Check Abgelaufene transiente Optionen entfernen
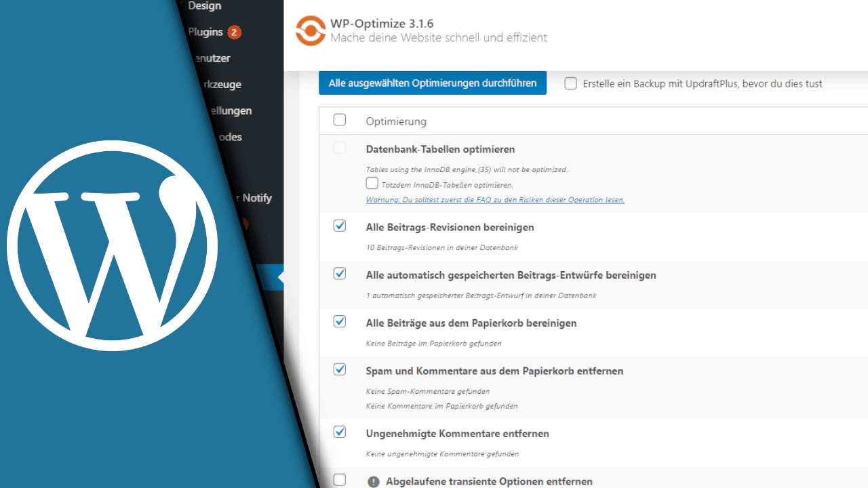The width and height of the screenshot is (868, 488). tap(340, 479)
